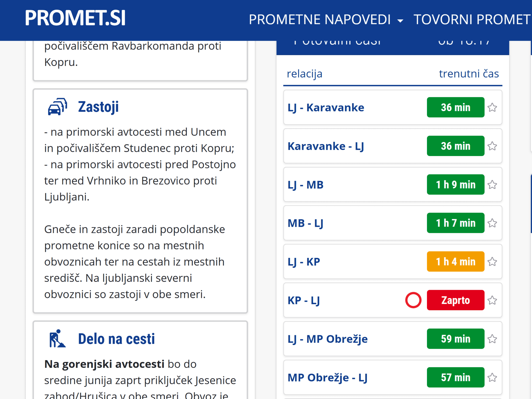
Task: Open the Tovorni promet menu
Action: [472, 20]
